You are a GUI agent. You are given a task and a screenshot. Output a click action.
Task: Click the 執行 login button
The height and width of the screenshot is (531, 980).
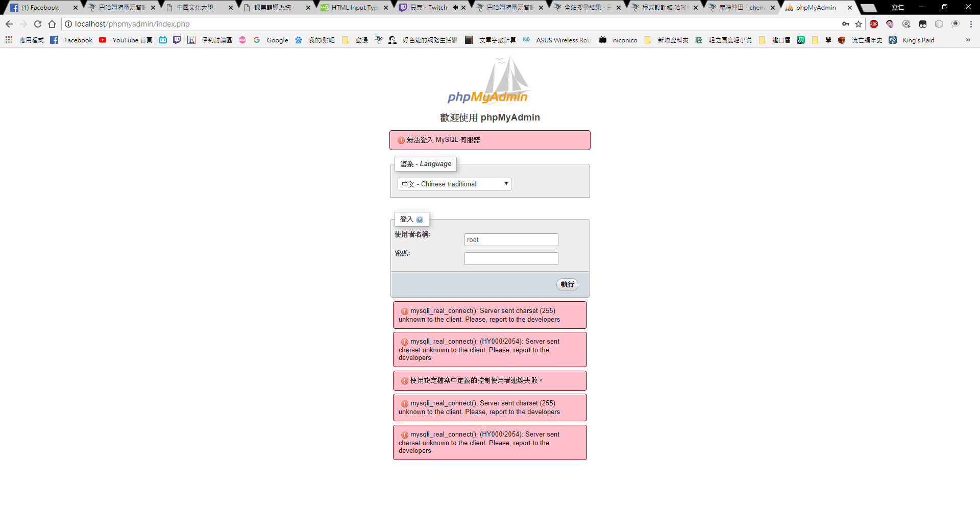tap(567, 284)
